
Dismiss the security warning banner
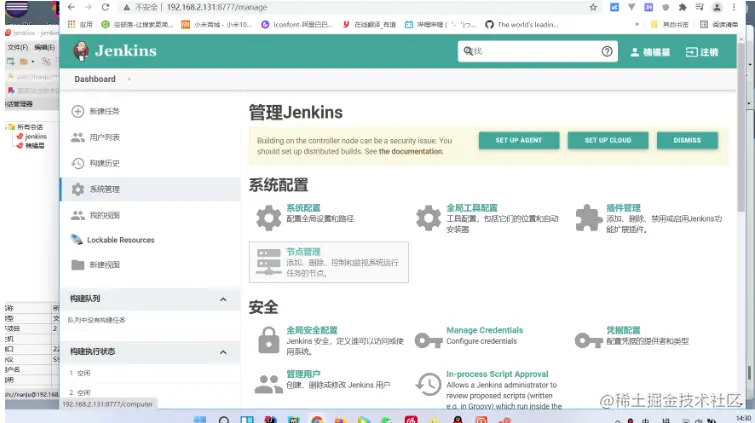pyautogui.click(x=687, y=140)
